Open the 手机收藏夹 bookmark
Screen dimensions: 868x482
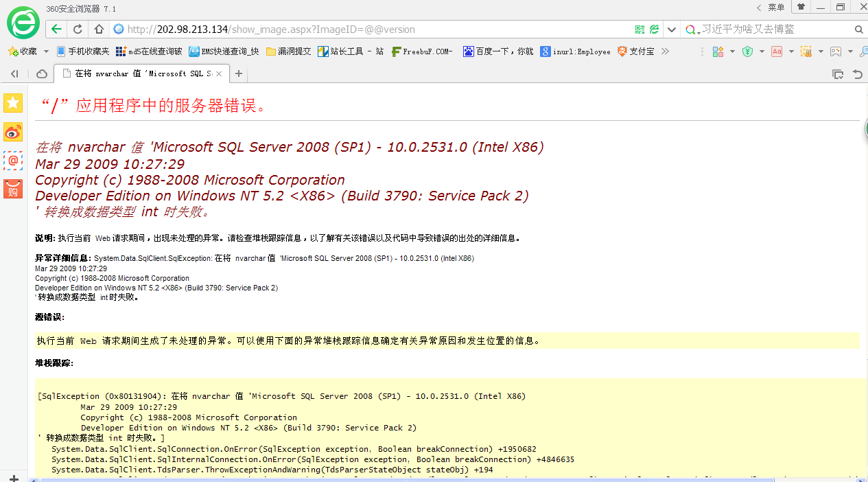click(83, 51)
